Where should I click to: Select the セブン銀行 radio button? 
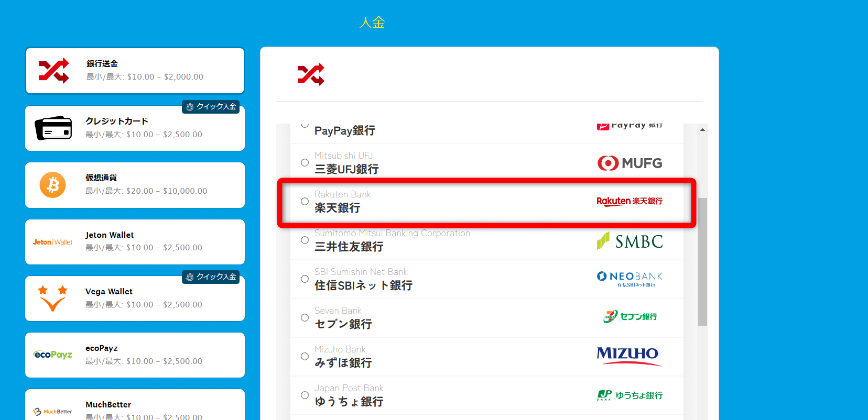pos(305,318)
